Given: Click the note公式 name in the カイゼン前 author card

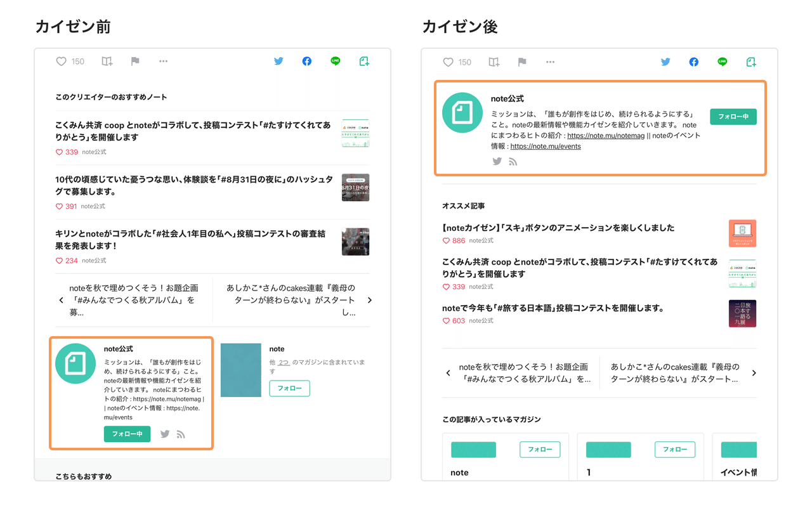Looking at the screenshot, I should [119, 349].
